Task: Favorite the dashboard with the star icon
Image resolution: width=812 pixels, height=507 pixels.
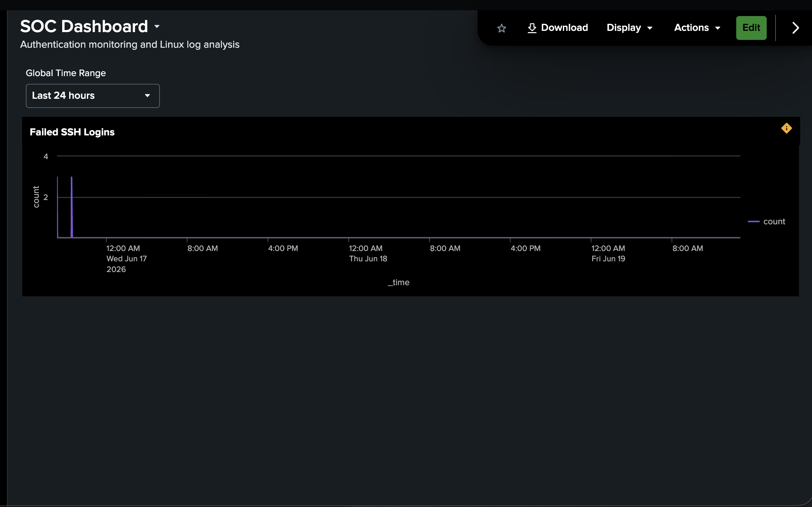Action: click(x=502, y=28)
